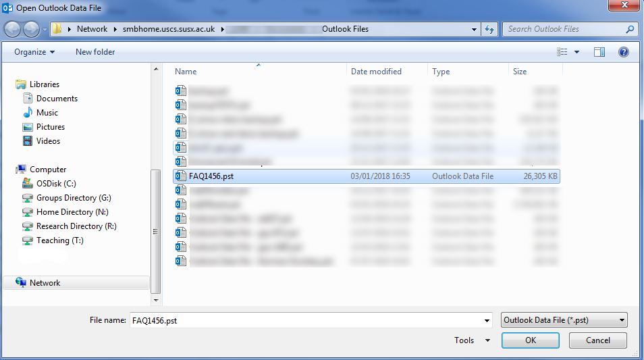Select smbhome.uscs.susx.ac.uk in address path

click(169, 29)
